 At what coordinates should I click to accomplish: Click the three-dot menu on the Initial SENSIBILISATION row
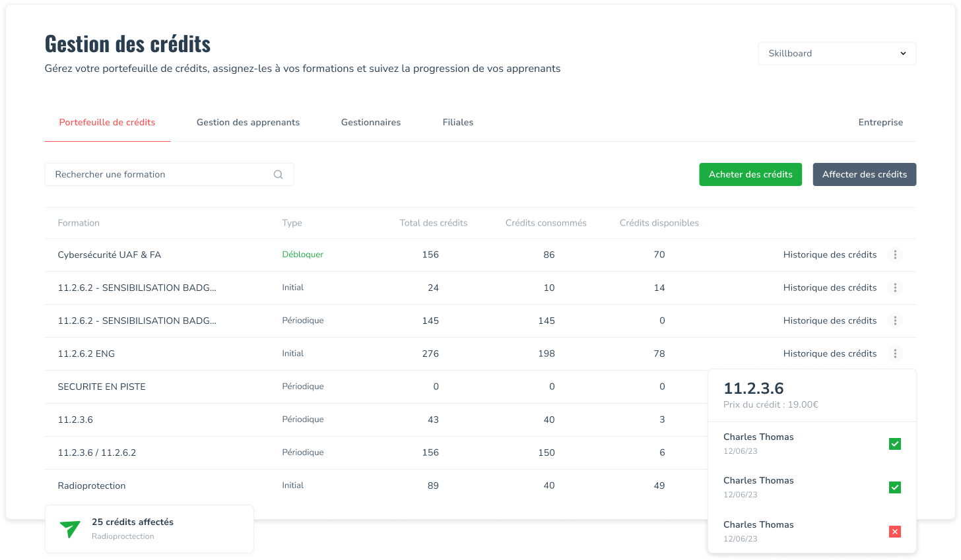(895, 288)
